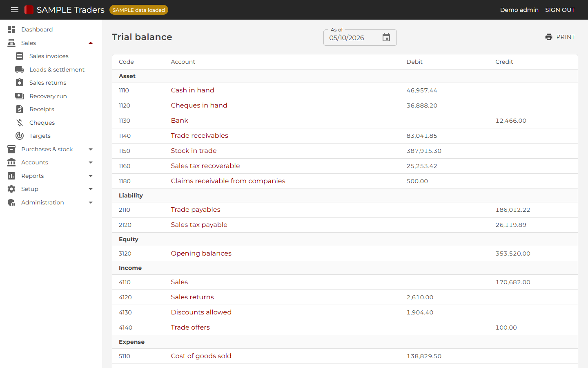Screen dimensions: 588x368
Task: Click Demo admin user label
Action: click(x=519, y=10)
